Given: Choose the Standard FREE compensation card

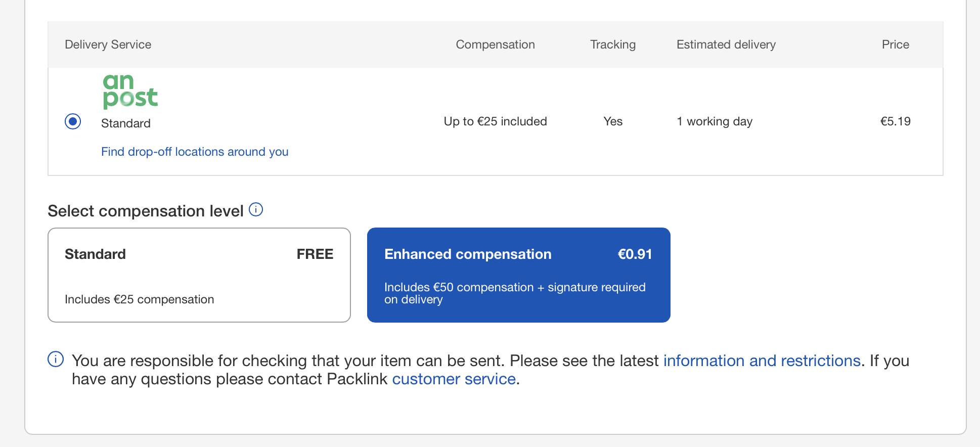Looking at the screenshot, I should click(199, 275).
